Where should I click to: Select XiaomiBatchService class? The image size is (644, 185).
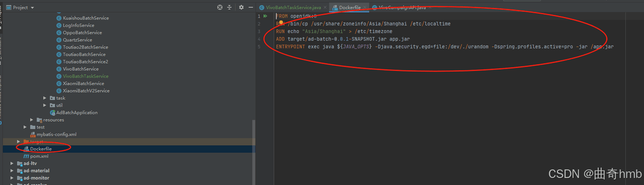(x=84, y=83)
